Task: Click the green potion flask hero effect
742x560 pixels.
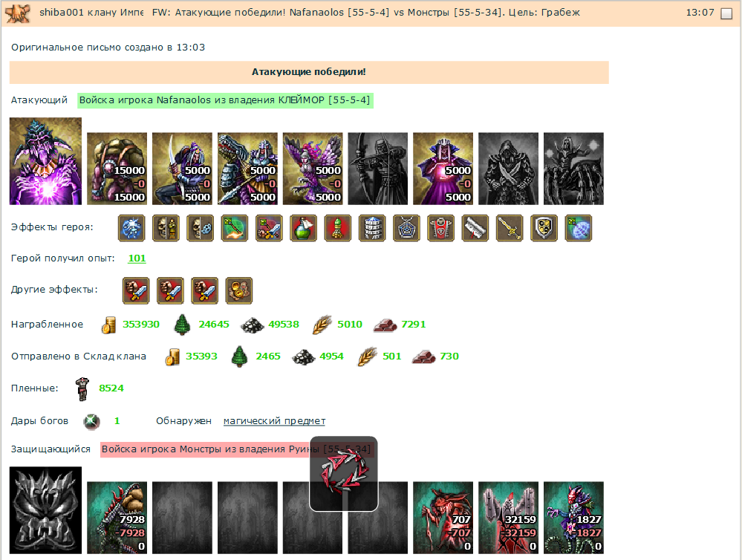Action: click(303, 228)
